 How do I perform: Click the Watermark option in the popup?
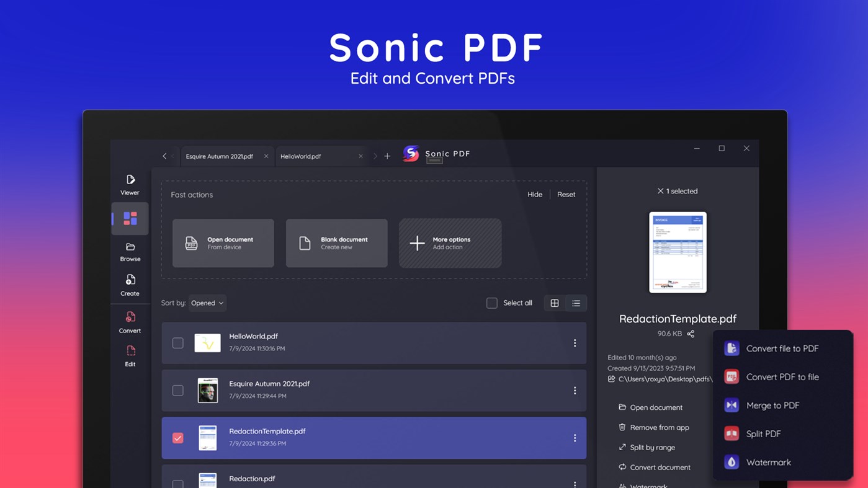point(769,462)
